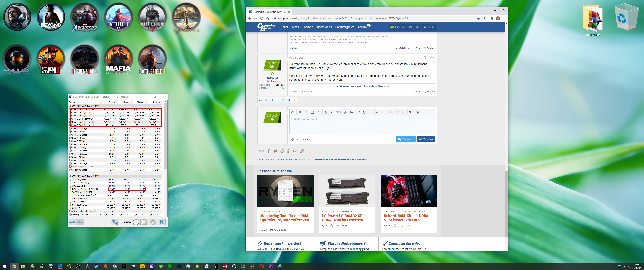Viewport: 644px width, 270px height.
Task: Expand font size dropdown in editor
Action: tap(338, 112)
